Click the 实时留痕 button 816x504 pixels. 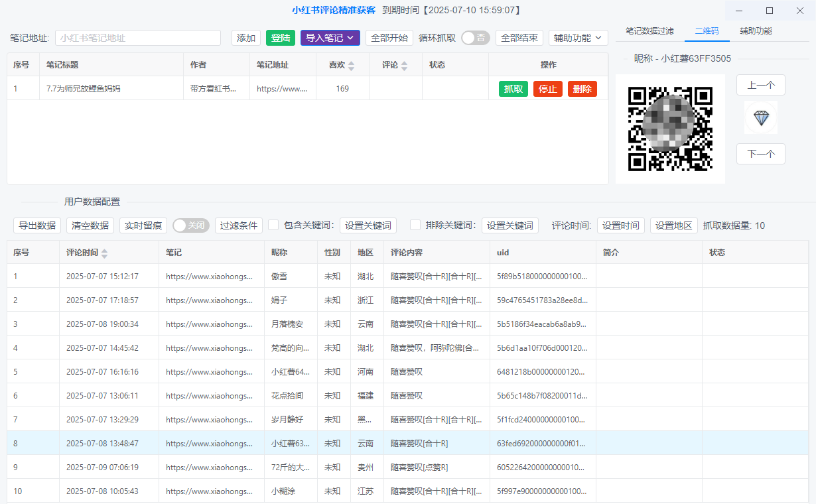click(x=143, y=225)
